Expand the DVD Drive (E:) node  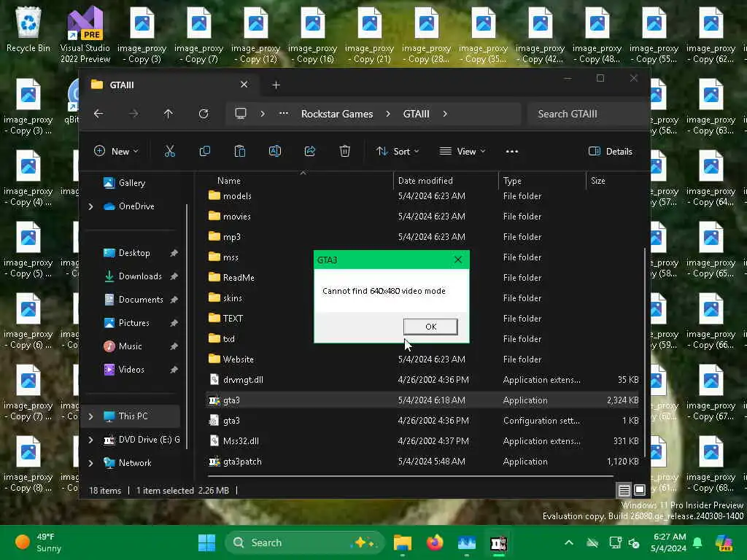(91, 440)
